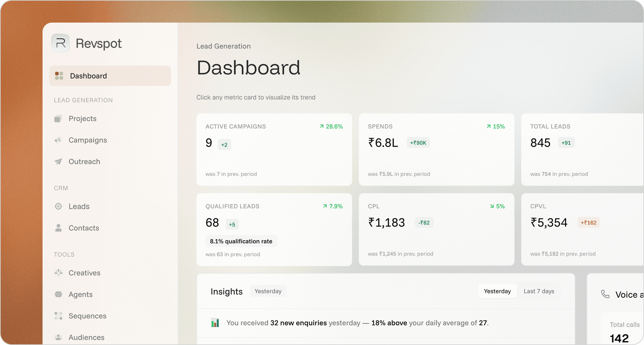Click the Leads target icon

58,206
